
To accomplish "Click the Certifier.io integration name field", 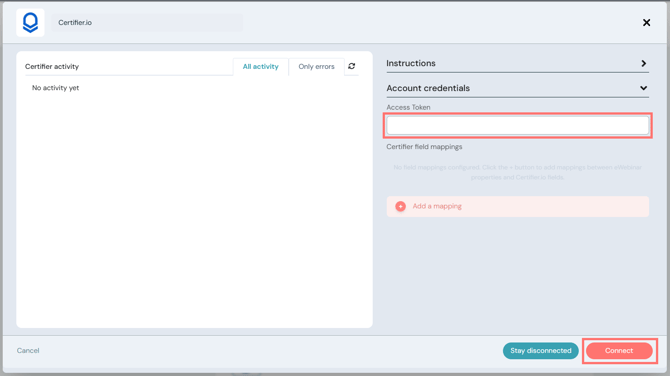I will pos(147,23).
